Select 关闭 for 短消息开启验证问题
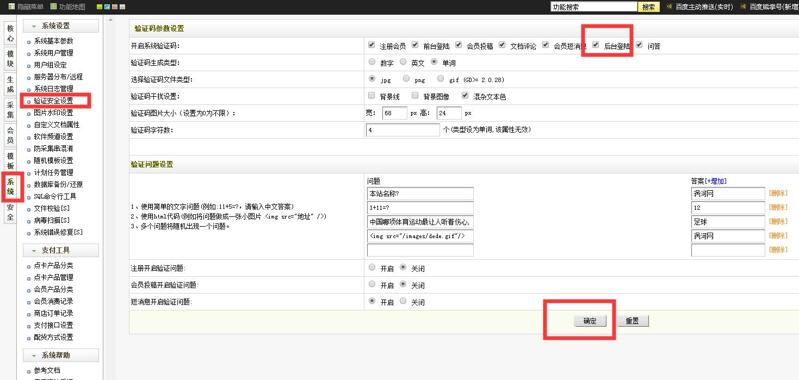 tap(403, 301)
